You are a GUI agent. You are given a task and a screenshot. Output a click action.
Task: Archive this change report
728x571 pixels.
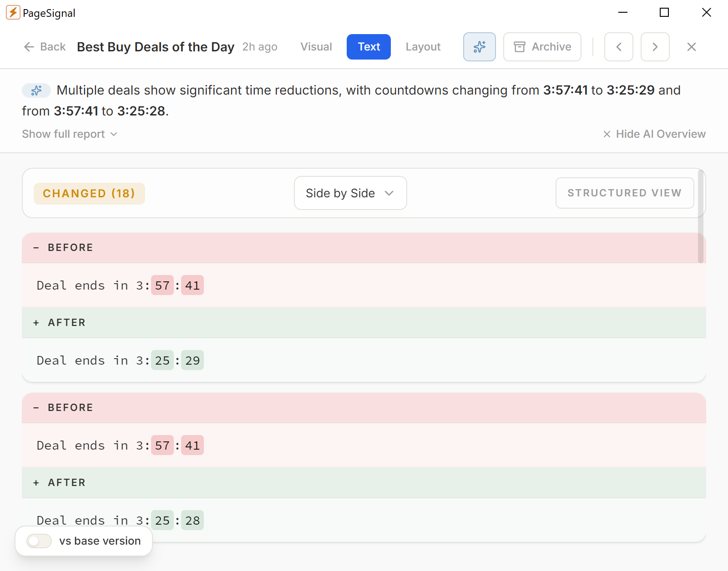click(542, 47)
